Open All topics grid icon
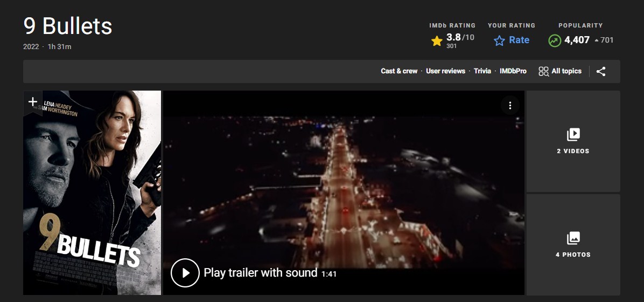Image resolution: width=644 pixels, height=302 pixels. click(x=543, y=71)
